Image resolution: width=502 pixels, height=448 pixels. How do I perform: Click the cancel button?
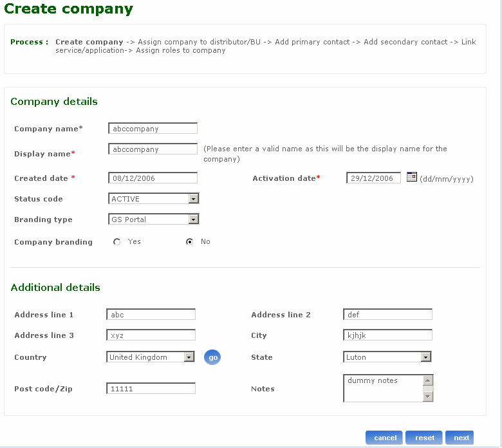384,438
